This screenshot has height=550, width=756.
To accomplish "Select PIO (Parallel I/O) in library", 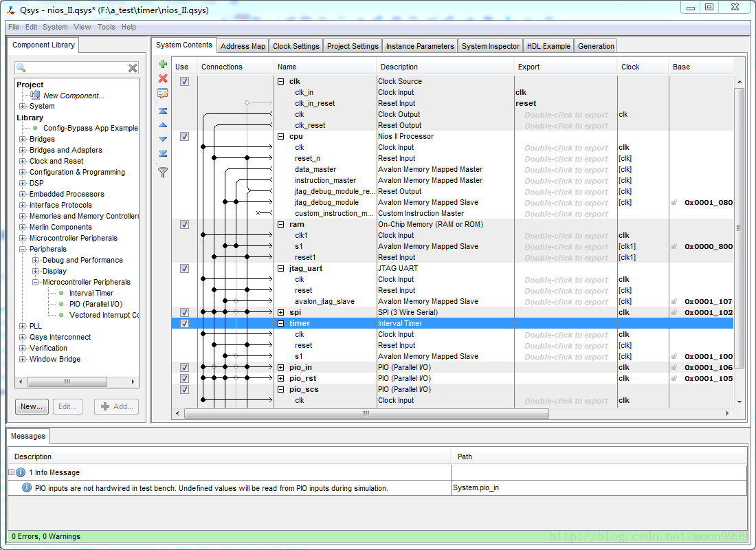I will (x=96, y=304).
